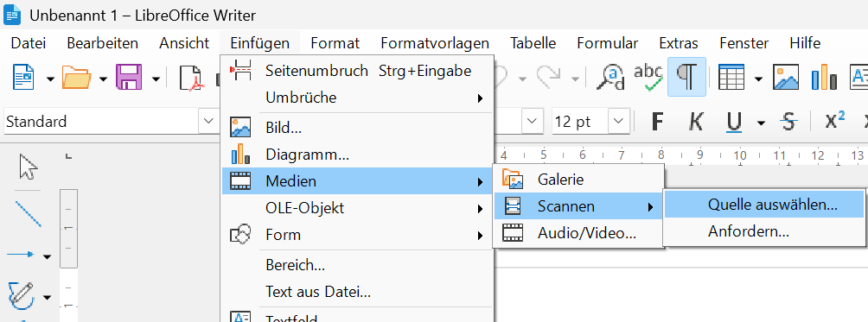
Task: Click the horizontal ruler at mark 10
Action: [x=739, y=155]
